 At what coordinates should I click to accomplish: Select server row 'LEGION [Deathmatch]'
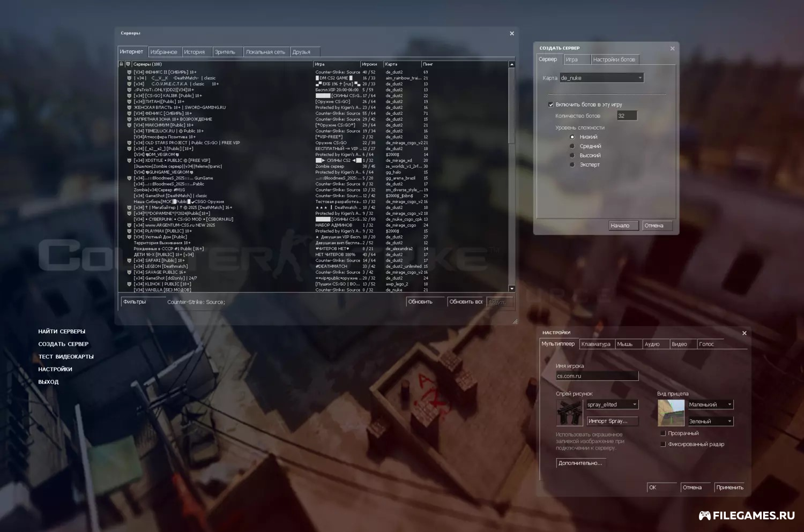313,266
